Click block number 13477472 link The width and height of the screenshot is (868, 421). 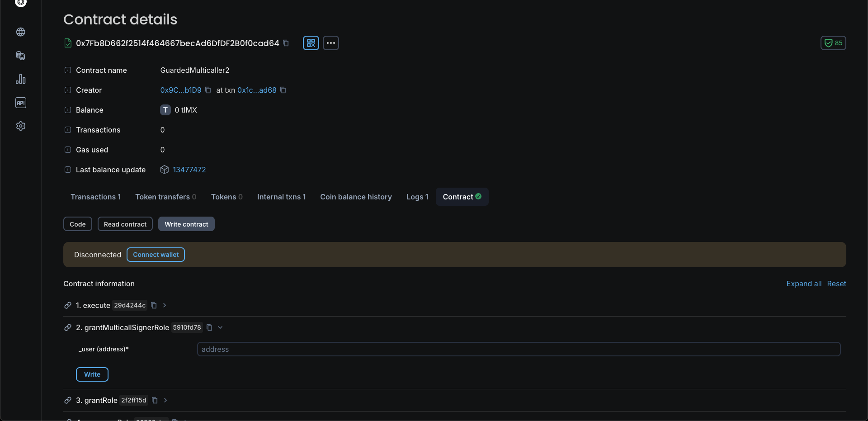tap(189, 170)
